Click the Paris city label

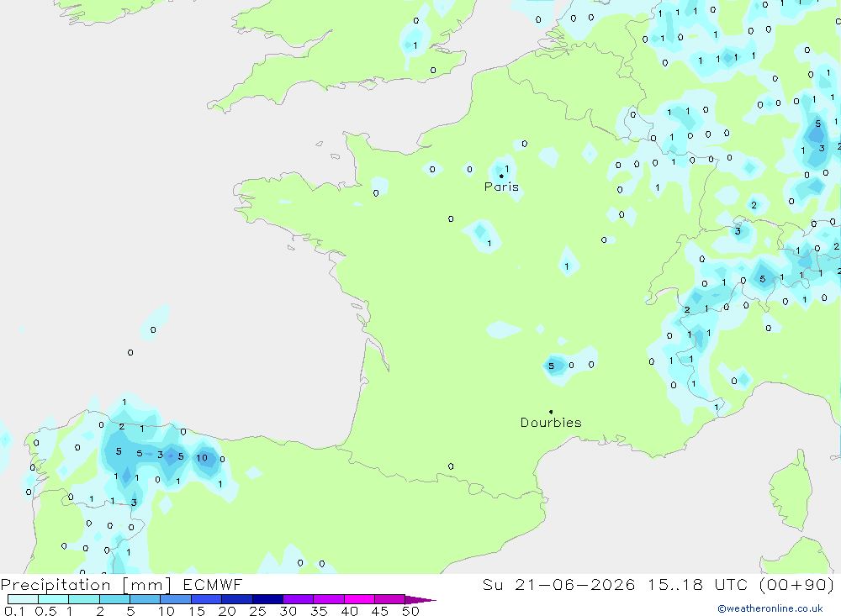[501, 187]
